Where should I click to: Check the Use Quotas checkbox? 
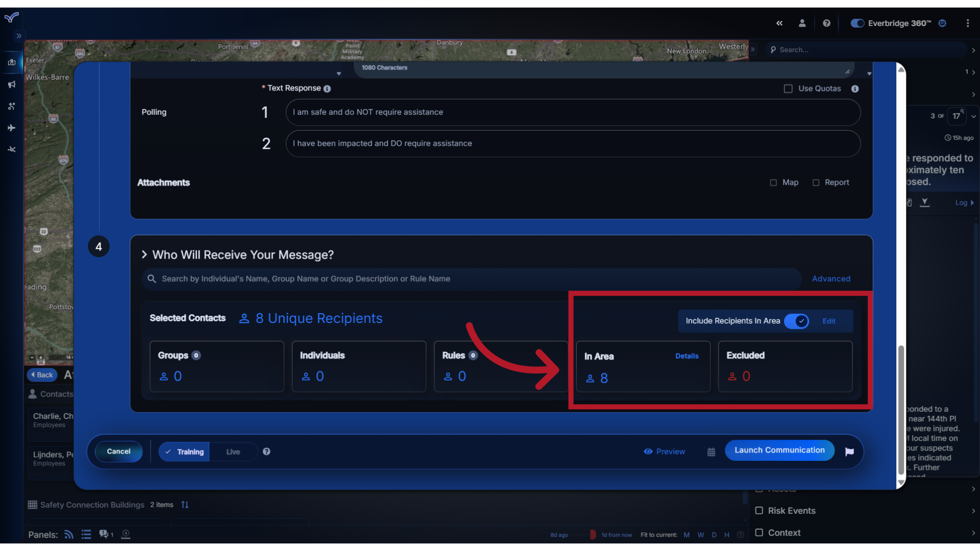tap(788, 88)
